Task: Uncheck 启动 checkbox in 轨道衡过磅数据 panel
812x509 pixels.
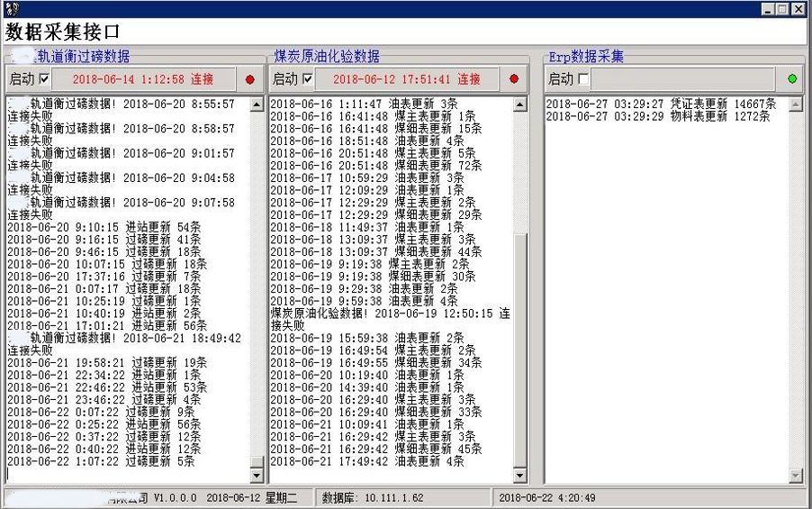Action: pyautogui.click(x=44, y=79)
